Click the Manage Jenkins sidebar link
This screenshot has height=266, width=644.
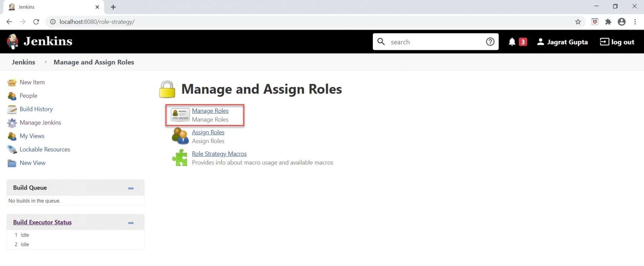[x=40, y=123]
